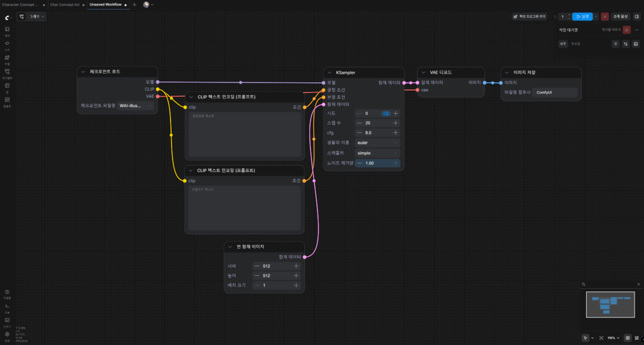Click the manage extensions button
Screen dimensions: 644x345
coord(529,16)
